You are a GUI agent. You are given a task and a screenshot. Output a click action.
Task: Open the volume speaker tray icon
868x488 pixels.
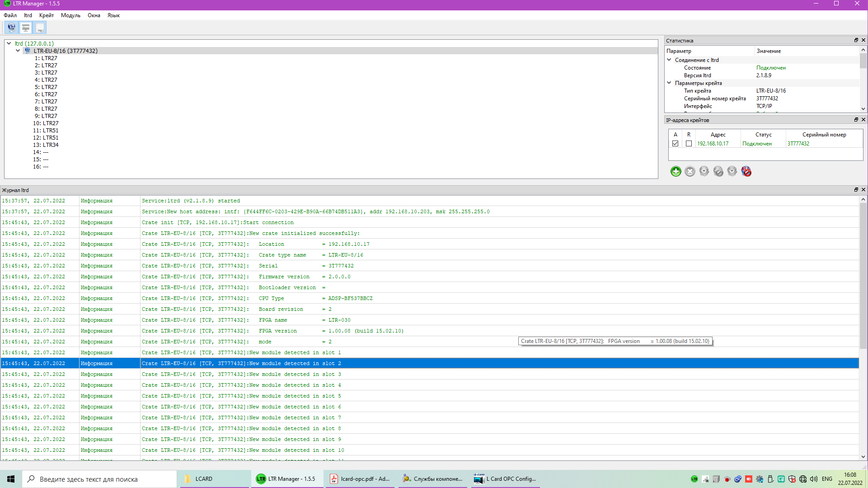pos(814,479)
